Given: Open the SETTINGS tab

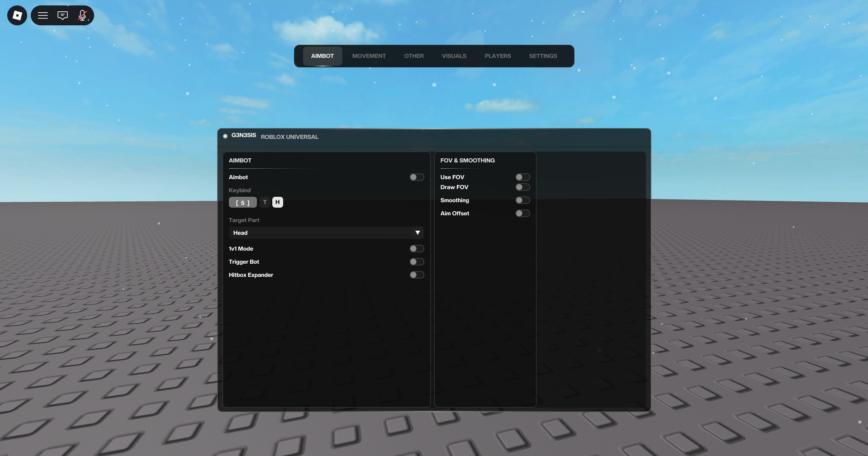Looking at the screenshot, I should point(543,56).
